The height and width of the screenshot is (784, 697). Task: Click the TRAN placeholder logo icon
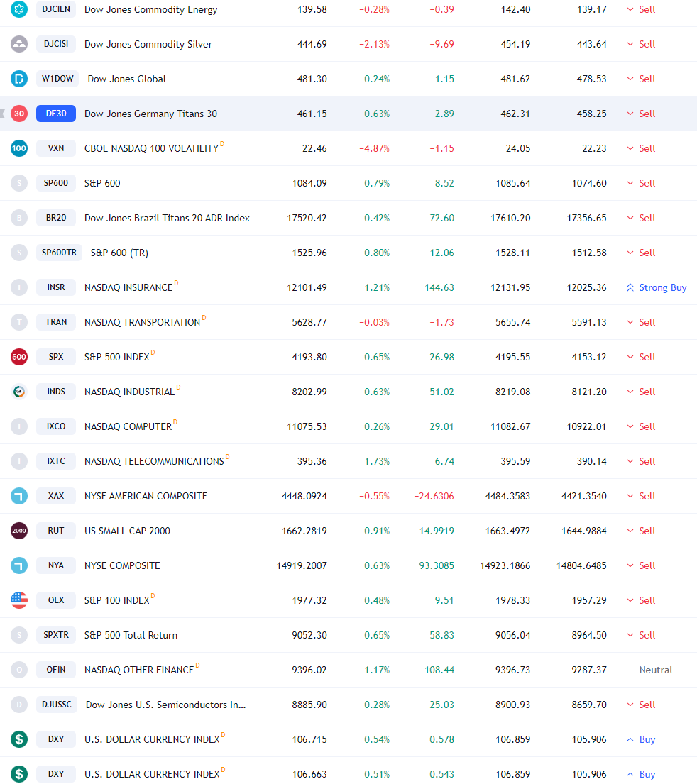pos(19,322)
